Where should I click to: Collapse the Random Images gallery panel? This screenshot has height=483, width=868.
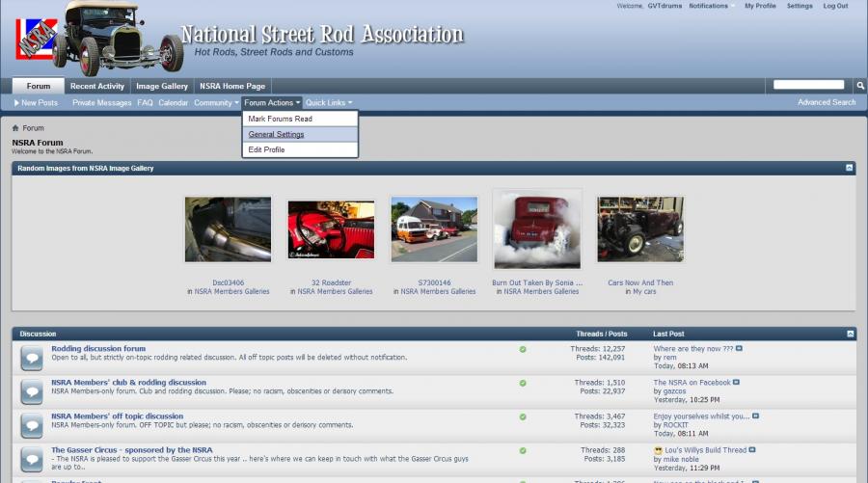(x=849, y=168)
